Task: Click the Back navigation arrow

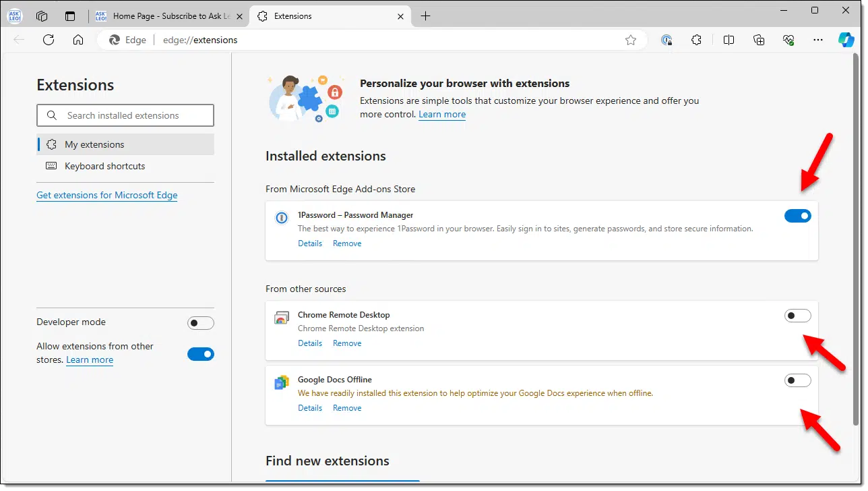Action: click(x=19, y=40)
